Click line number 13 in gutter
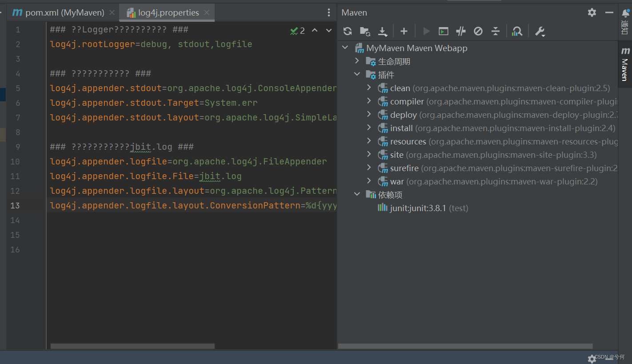632x364 pixels. tap(15, 205)
